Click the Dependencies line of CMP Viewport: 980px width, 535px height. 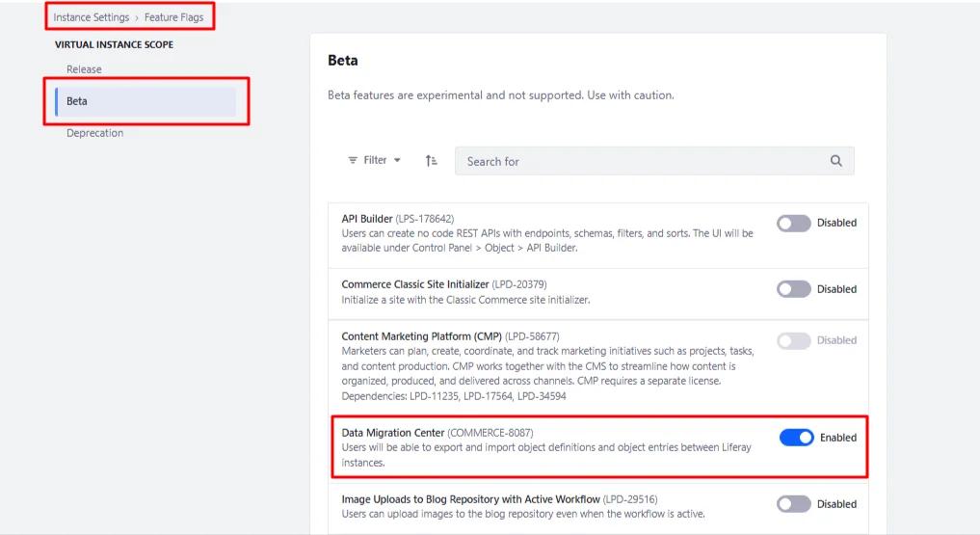click(454, 396)
